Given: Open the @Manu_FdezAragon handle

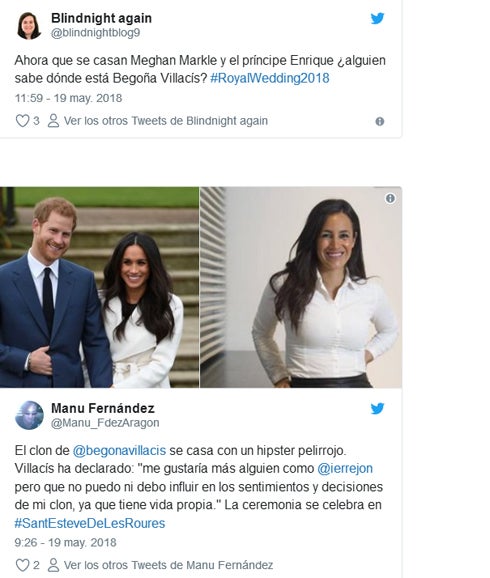Looking at the screenshot, I should [x=105, y=423].
